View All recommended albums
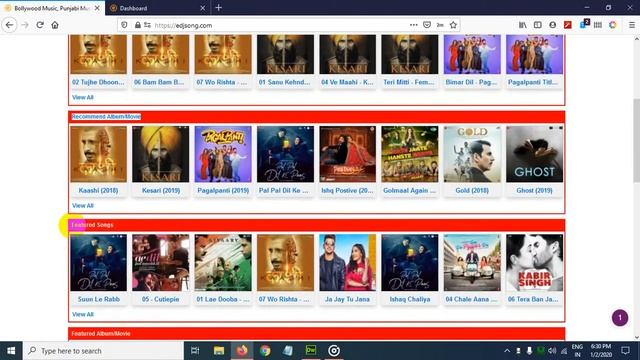The image size is (640, 360). tap(82, 205)
